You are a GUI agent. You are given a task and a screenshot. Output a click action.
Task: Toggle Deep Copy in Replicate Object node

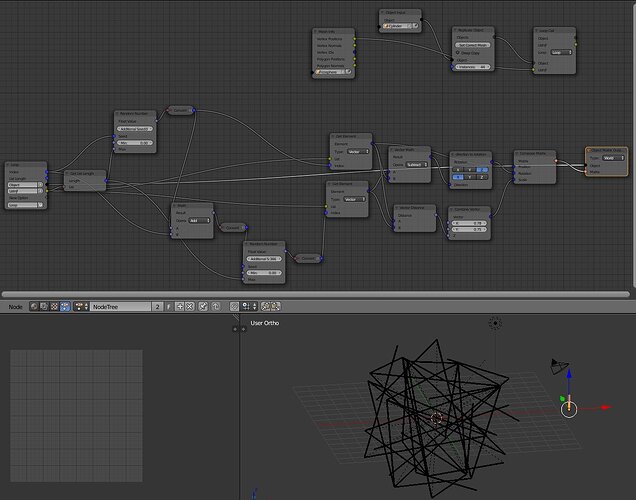458,53
